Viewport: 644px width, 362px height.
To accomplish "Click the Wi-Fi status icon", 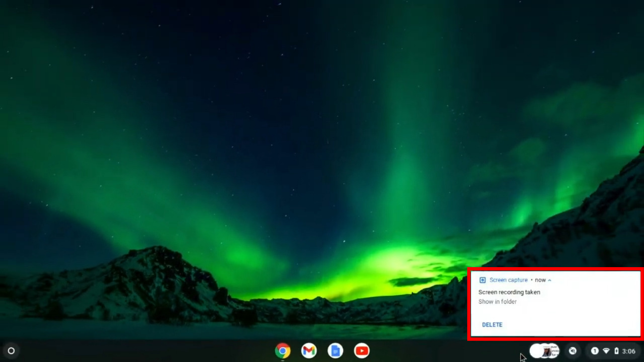I will 606,351.
